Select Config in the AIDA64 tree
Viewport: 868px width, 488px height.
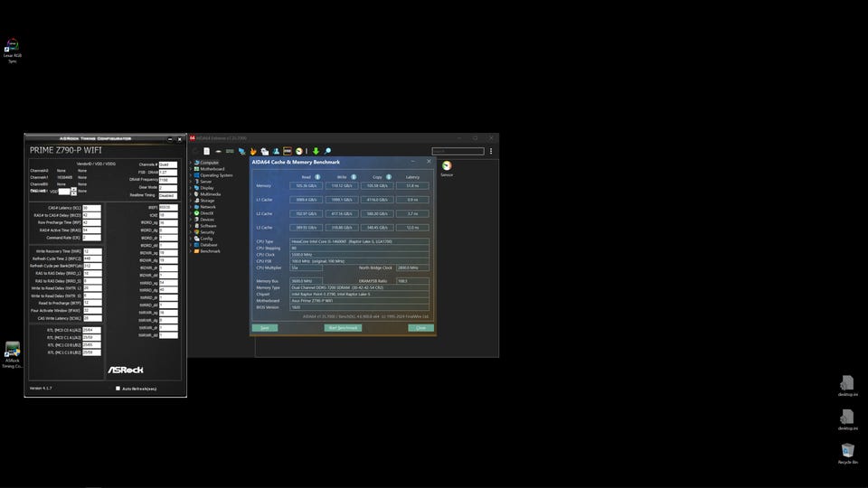206,239
